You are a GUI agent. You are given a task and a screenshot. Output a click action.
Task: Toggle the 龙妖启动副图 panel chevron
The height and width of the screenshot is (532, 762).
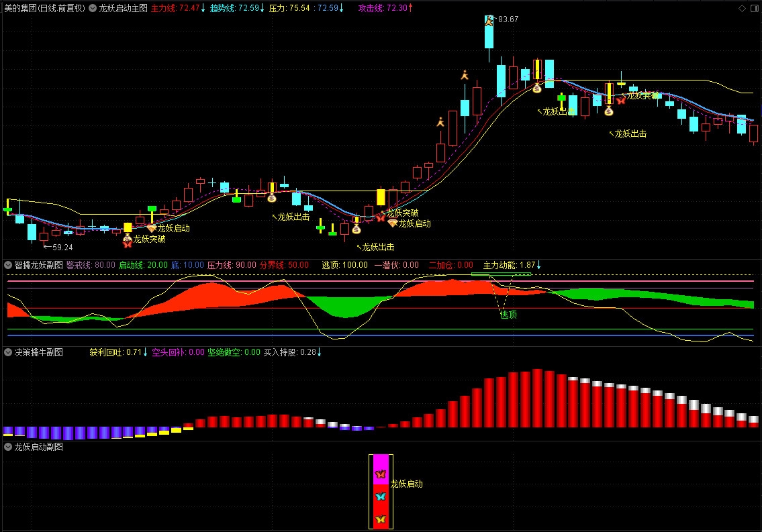coord(8,447)
